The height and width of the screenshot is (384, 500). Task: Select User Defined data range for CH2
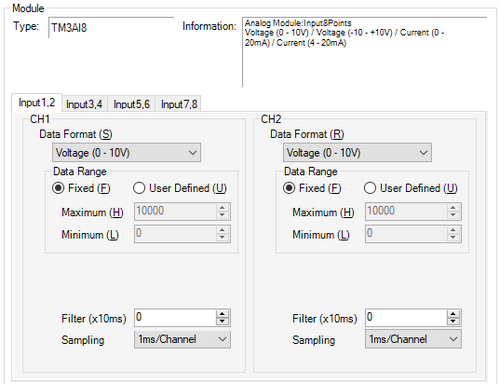411,188
